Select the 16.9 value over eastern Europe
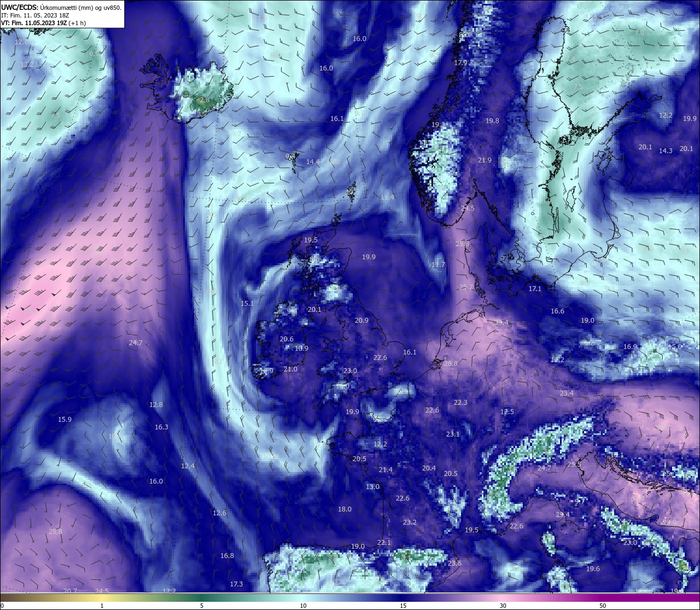The width and height of the screenshot is (700, 610). click(x=631, y=347)
